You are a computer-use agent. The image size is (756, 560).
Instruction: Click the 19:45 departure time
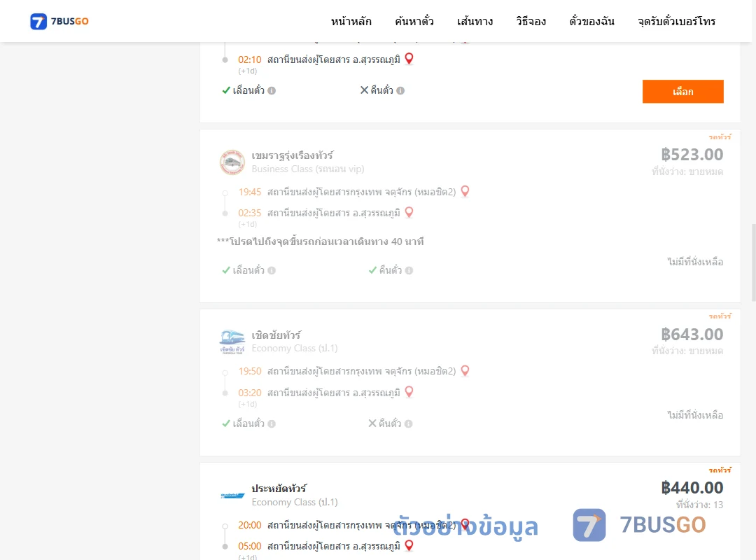click(x=250, y=192)
